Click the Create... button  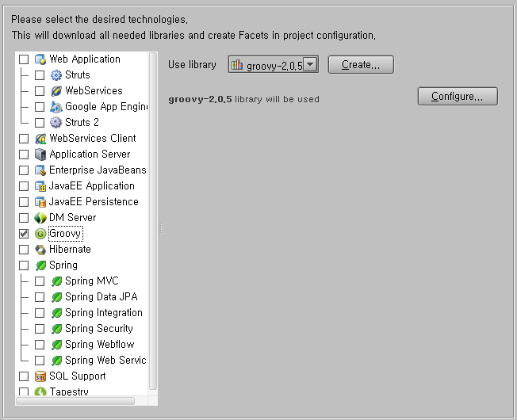tap(361, 64)
